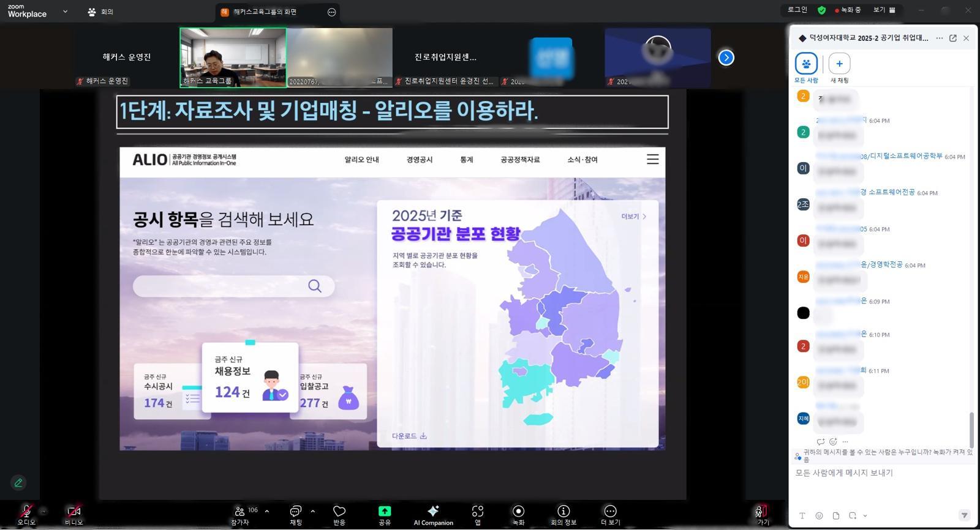
Task: Show 회의 정보 meeting info
Action: pos(563,514)
